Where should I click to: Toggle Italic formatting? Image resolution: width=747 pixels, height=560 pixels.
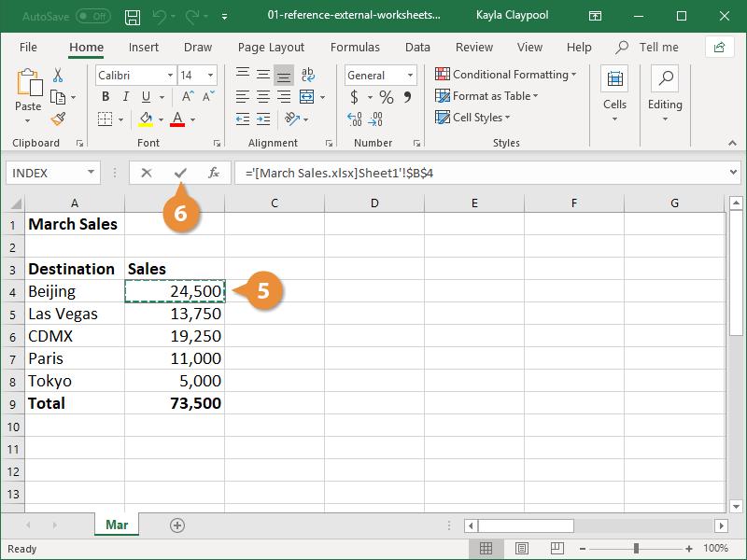coord(126,97)
